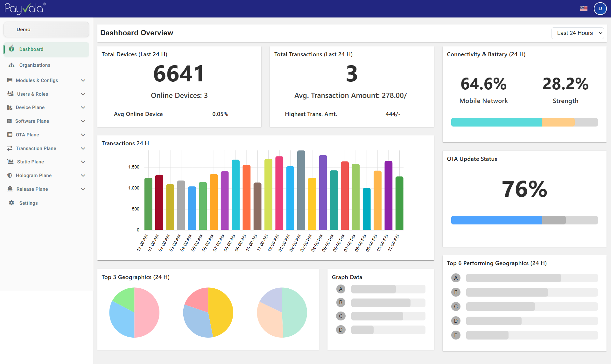Click the Static Plane icon
This screenshot has width=611, height=364.
click(x=11, y=161)
